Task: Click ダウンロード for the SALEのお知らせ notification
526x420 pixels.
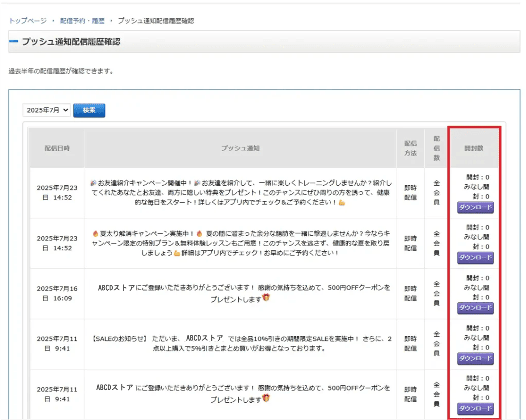Action: click(475, 358)
